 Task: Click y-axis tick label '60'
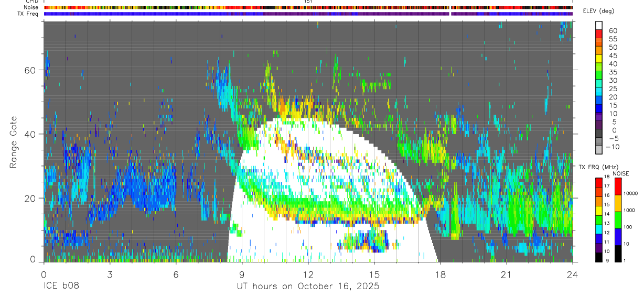(30, 70)
